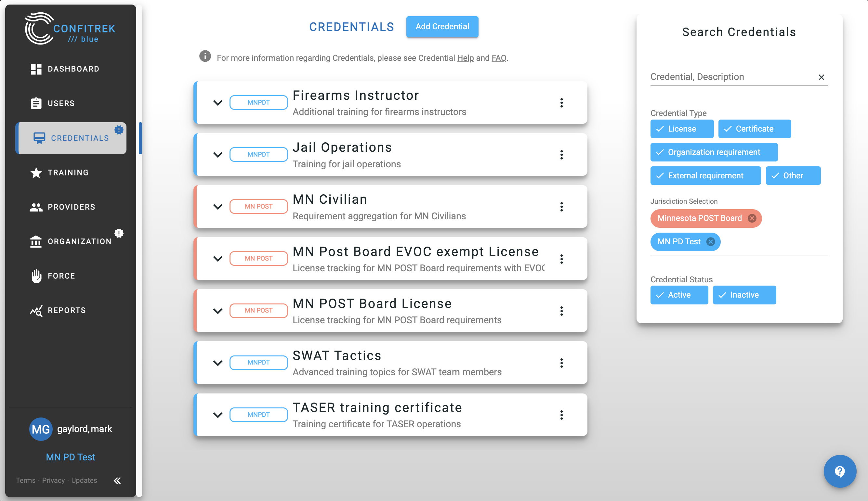868x501 pixels.
Task: Expand the Jail Operations credential
Action: click(217, 155)
